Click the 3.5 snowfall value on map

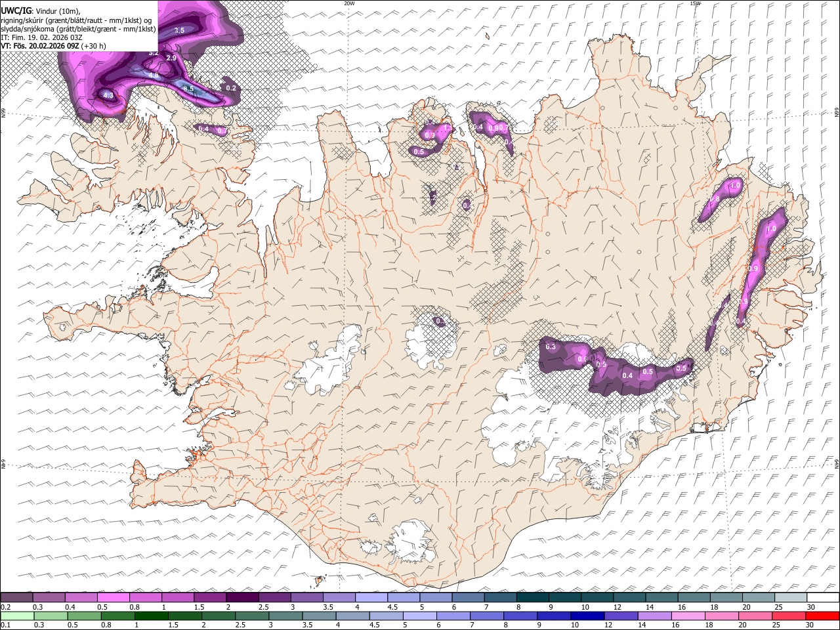click(179, 30)
